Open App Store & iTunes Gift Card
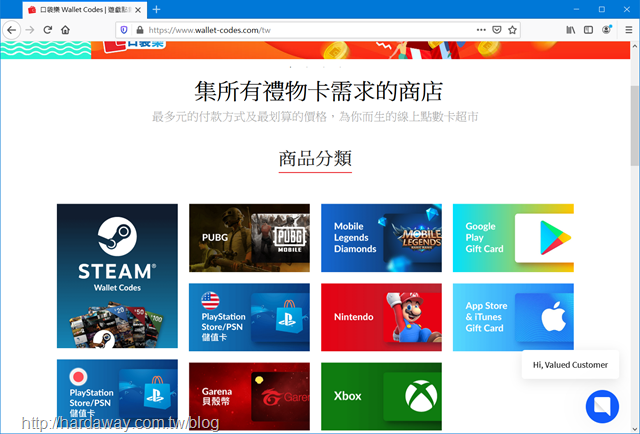The height and width of the screenshot is (434, 640). coord(513,317)
